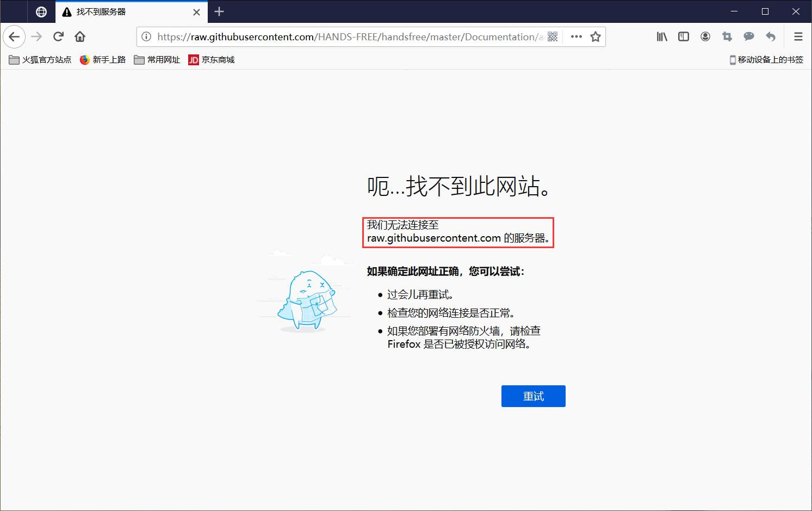The image size is (812, 511).
Task: Open 京东商城 bookmark
Action: (212, 60)
